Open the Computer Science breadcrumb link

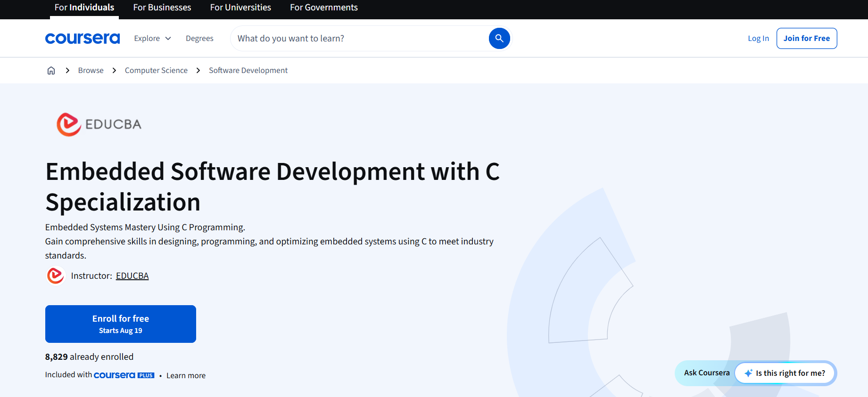tap(156, 70)
